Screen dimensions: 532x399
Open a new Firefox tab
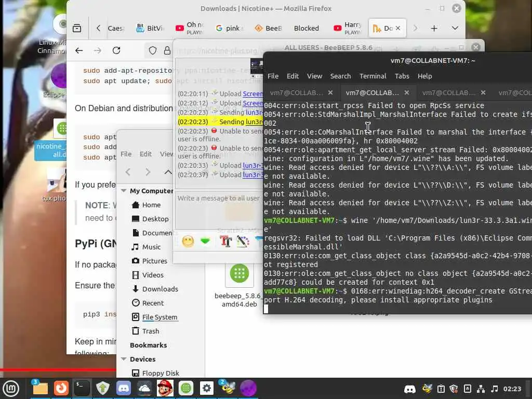pos(434,28)
